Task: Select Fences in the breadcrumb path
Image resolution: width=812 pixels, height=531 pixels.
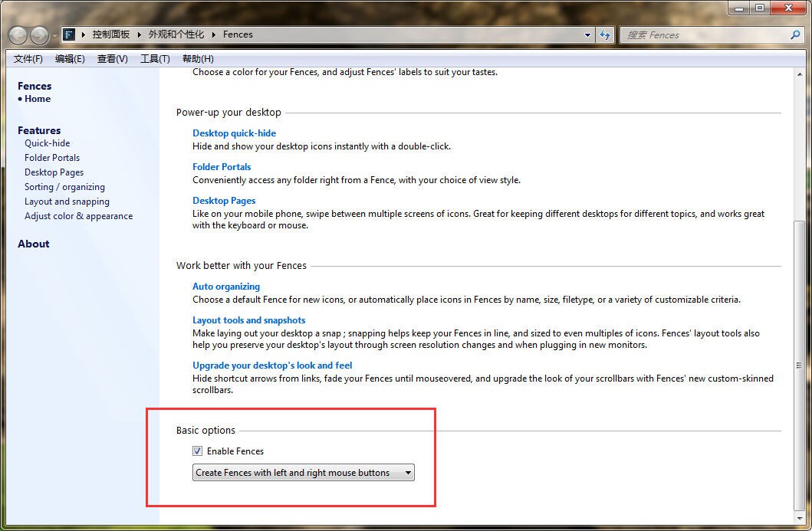Action: pyautogui.click(x=238, y=34)
